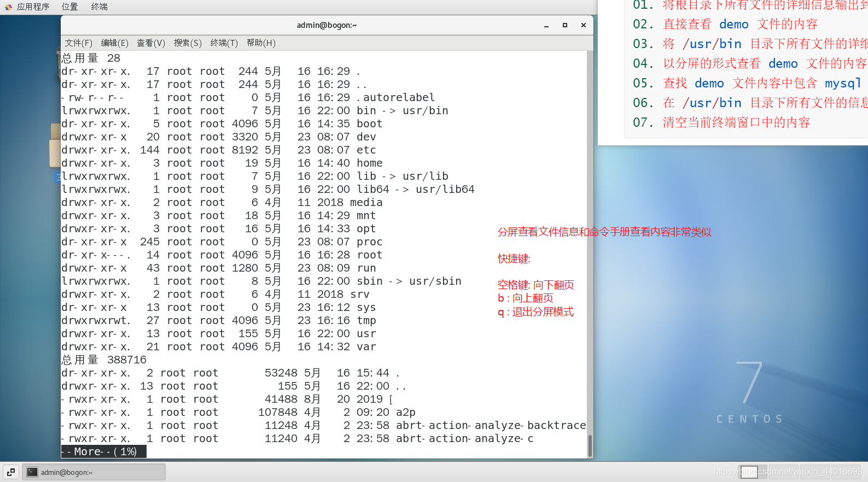
Task: Click the note b : 向上翻页
Action: tap(526, 298)
